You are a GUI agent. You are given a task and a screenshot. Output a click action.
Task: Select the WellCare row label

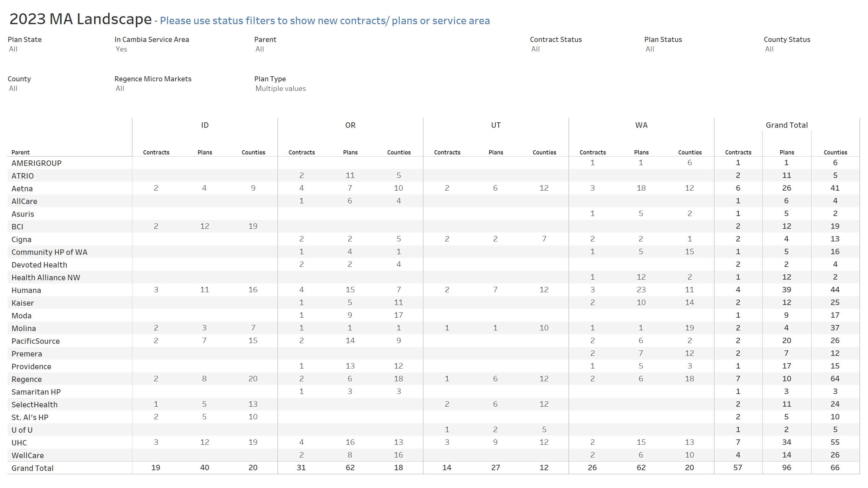[x=28, y=455]
